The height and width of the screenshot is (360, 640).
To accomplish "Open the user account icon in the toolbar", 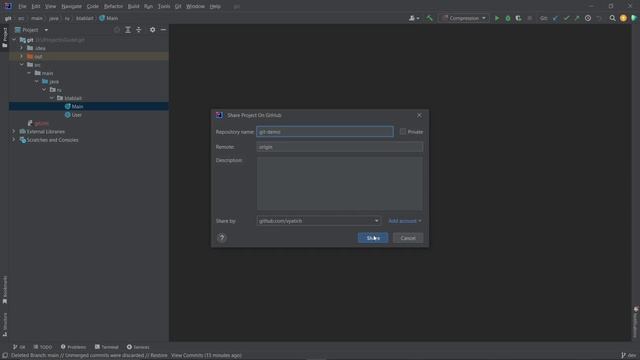I will click(413, 18).
